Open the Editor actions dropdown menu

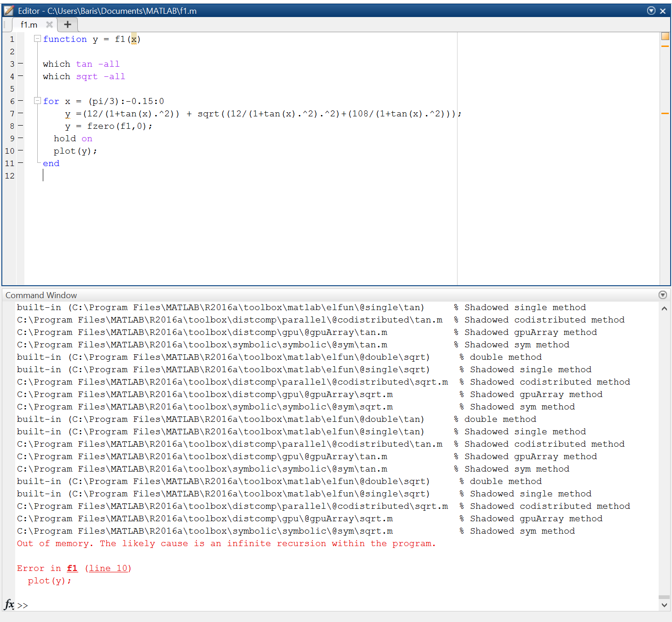coord(651,11)
